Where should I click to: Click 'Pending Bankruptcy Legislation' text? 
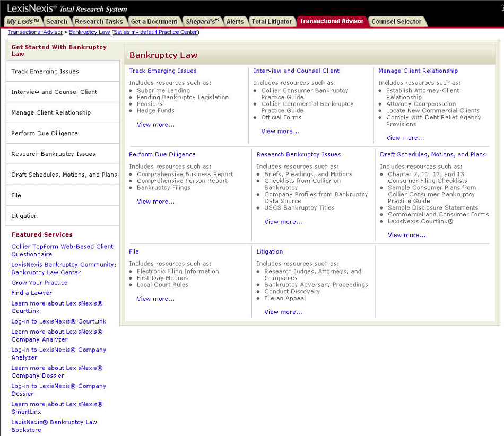click(183, 98)
